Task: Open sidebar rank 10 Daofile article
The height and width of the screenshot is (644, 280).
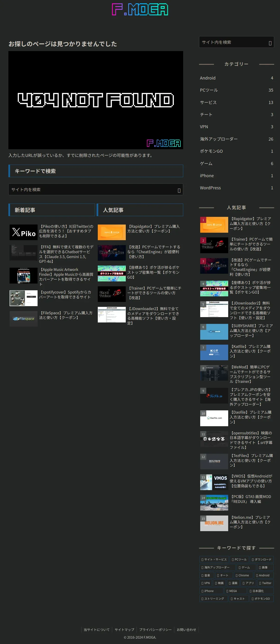Action: 236,418
